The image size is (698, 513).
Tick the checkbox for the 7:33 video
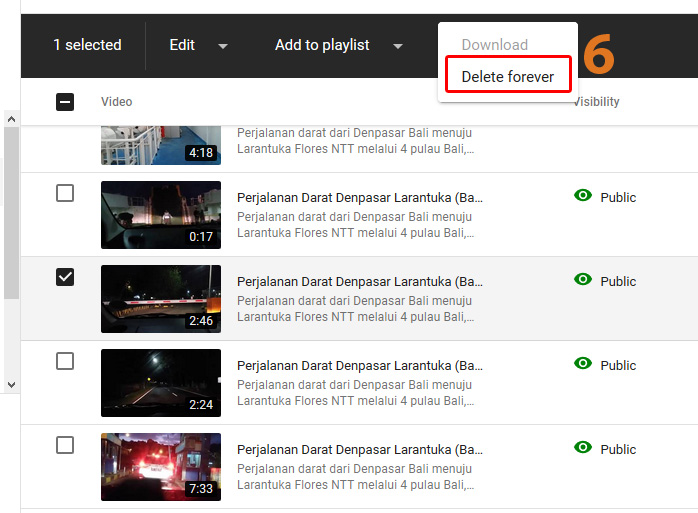point(65,445)
